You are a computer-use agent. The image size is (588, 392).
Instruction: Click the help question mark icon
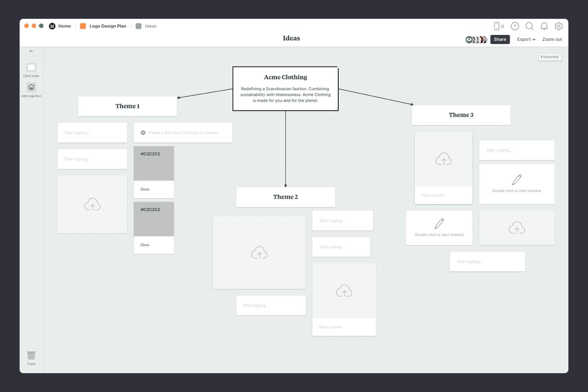click(x=515, y=26)
